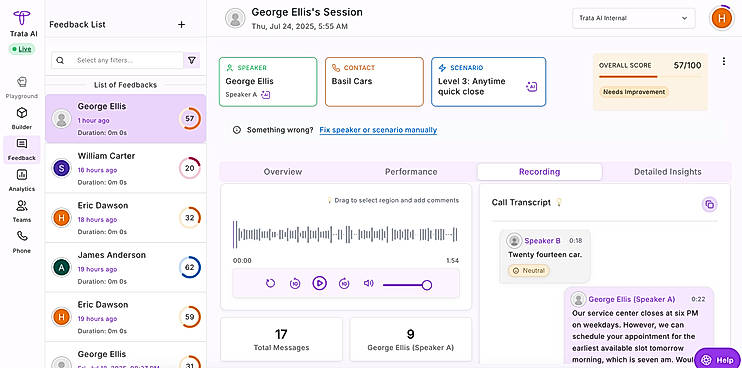Click the filter funnel icon
742x368 pixels.
[192, 60]
